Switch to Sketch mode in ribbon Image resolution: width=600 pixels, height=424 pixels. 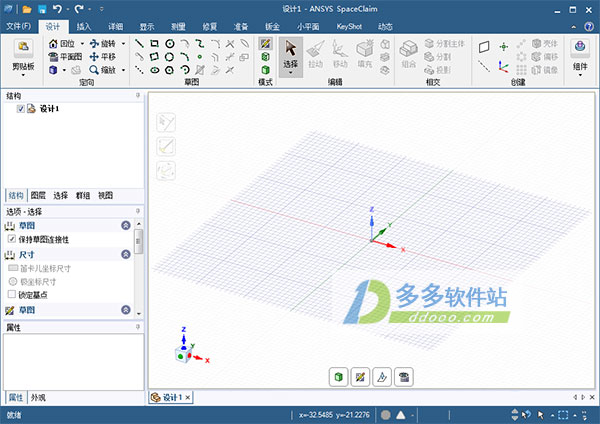[265, 44]
